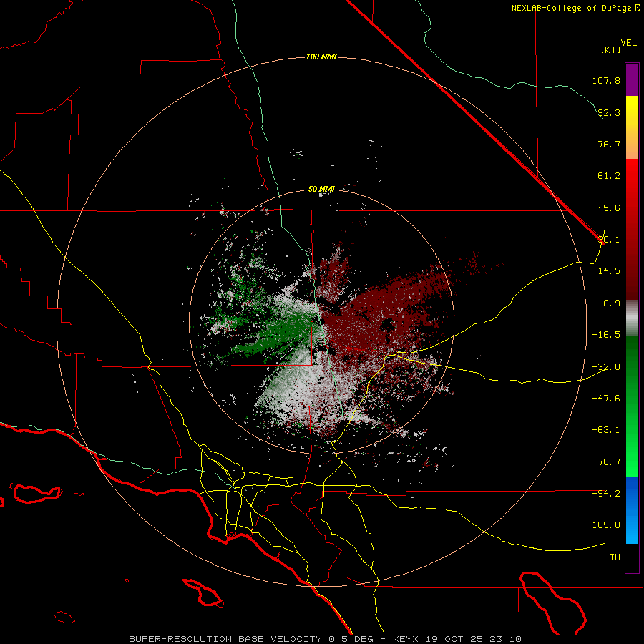Screen dimensions: 644x644
Task: Click the -94.2 legend value
Action: (x=606, y=494)
